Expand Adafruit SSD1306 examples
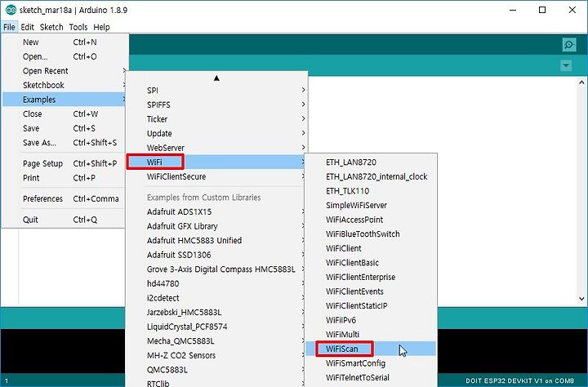 (216, 255)
